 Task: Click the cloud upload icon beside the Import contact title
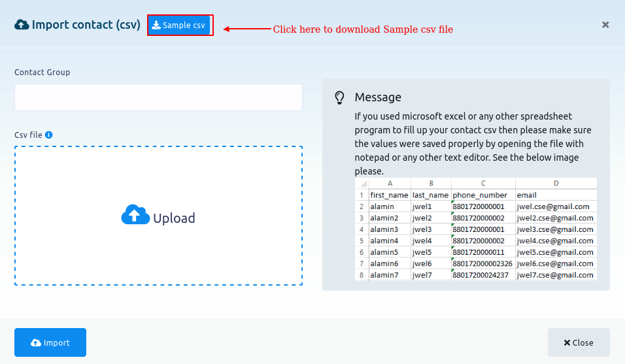[x=22, y=25]
